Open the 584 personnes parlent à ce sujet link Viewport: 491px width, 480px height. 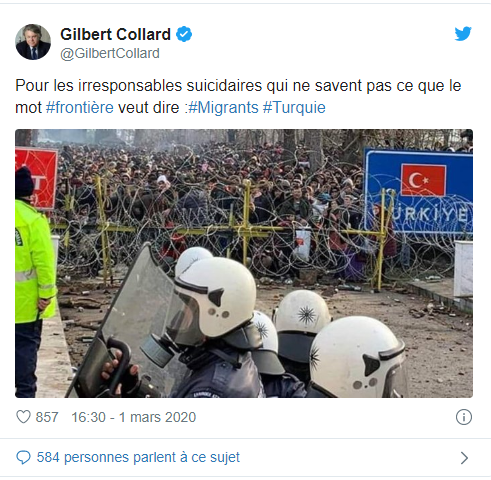click(x=138, y=458)
